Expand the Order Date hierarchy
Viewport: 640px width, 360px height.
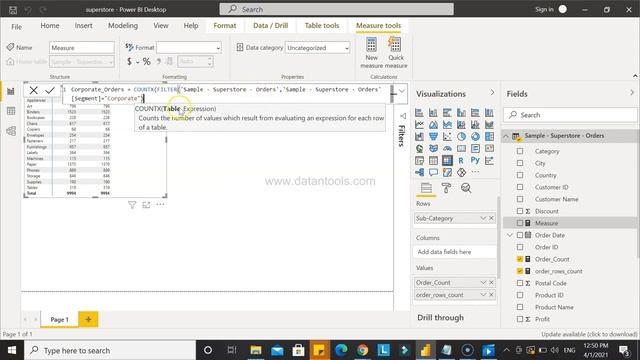[x=509, y=235]
